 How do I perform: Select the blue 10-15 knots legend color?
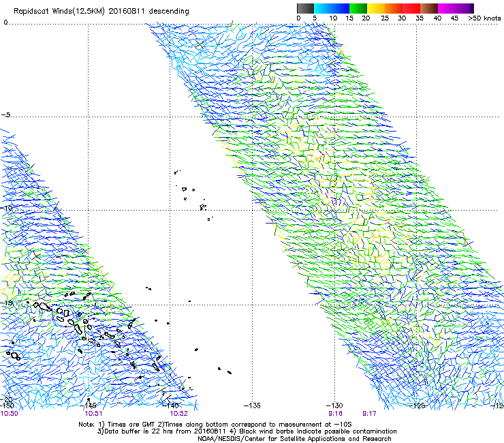tap(341, 8)
